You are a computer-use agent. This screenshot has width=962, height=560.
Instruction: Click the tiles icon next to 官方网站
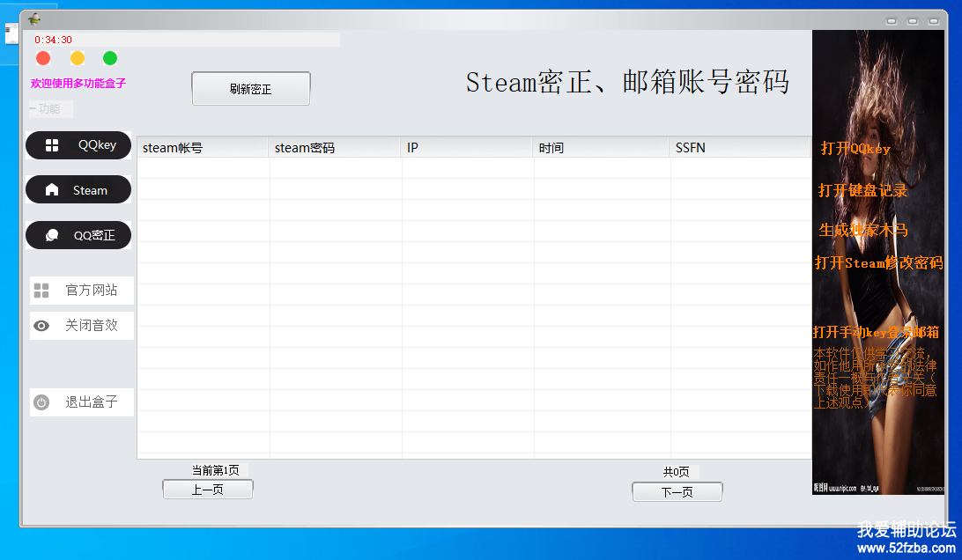[x=41, y=290]
